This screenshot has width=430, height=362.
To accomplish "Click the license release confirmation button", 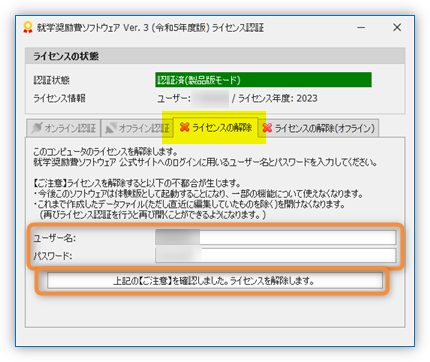I will click(x=215, y=281).
